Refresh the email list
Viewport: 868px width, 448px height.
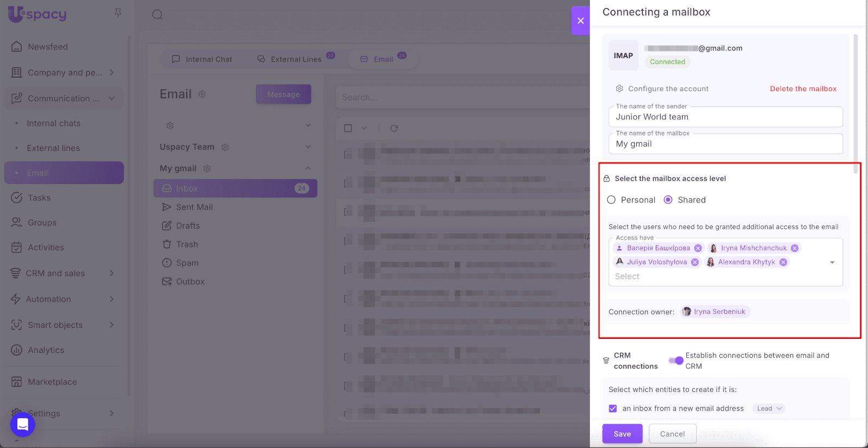tap(394, 128)
